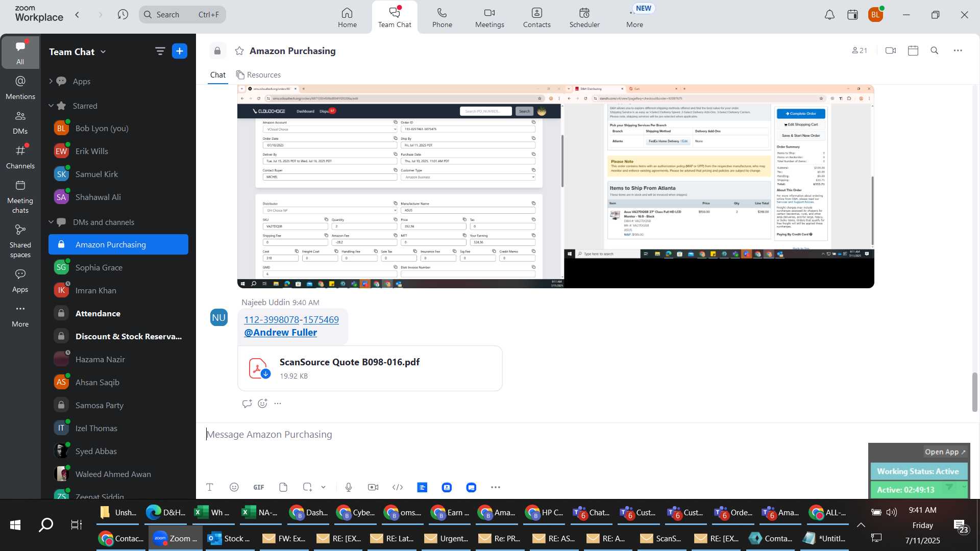This screenshot has height=551, width=980.
Task: Collapse the Starred section
Action: (x=51, y=106)
